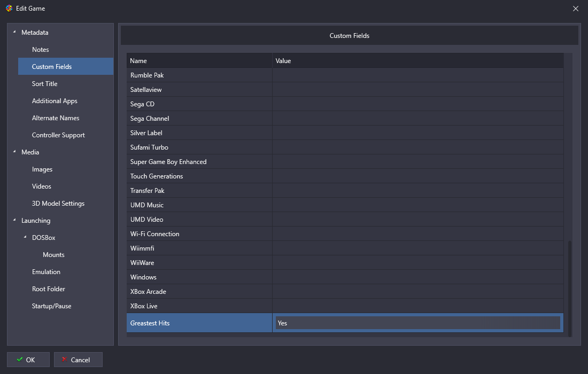Open Root Folder settings
588x374 pixels.
pos(48,289)
